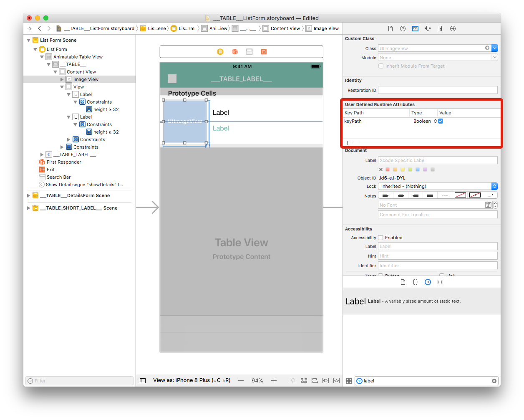
Task: Click Embed In Stack button
Action: coord(304,381)
